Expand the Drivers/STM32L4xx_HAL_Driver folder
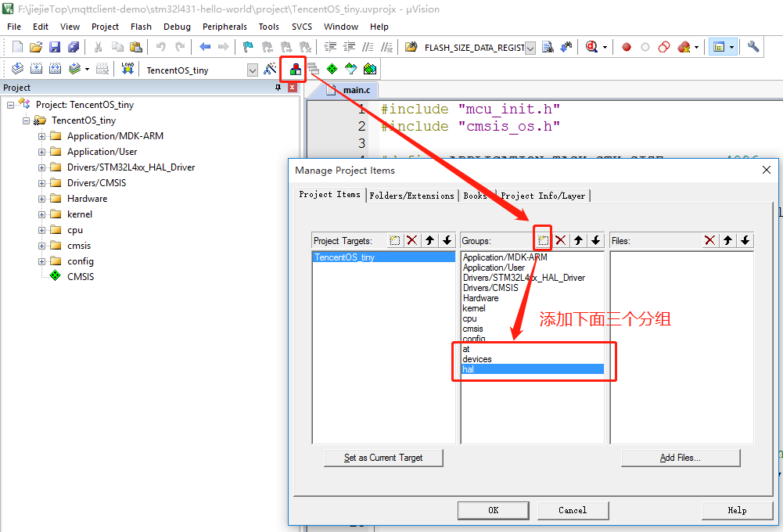The width and height of the screenshot is (783, 532). coord(42,168)
